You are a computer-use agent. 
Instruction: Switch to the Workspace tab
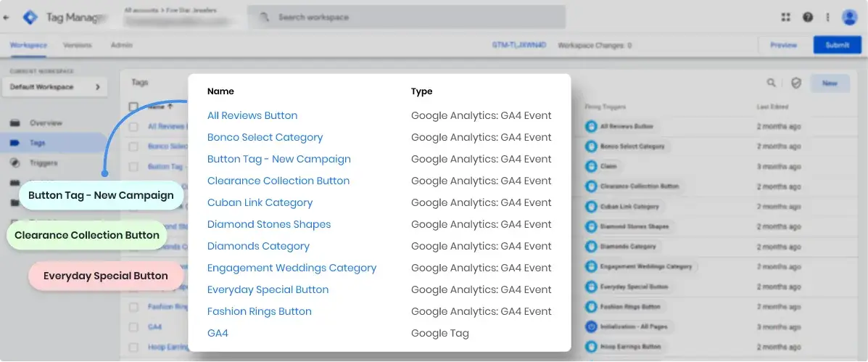[x=28, y=45]
